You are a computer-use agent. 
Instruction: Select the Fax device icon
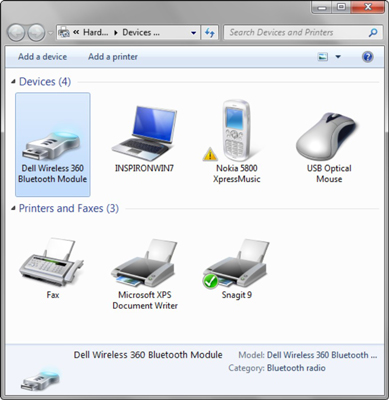52,262
